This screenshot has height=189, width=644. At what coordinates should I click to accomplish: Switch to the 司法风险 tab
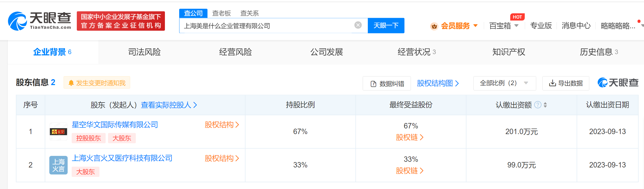144,52
